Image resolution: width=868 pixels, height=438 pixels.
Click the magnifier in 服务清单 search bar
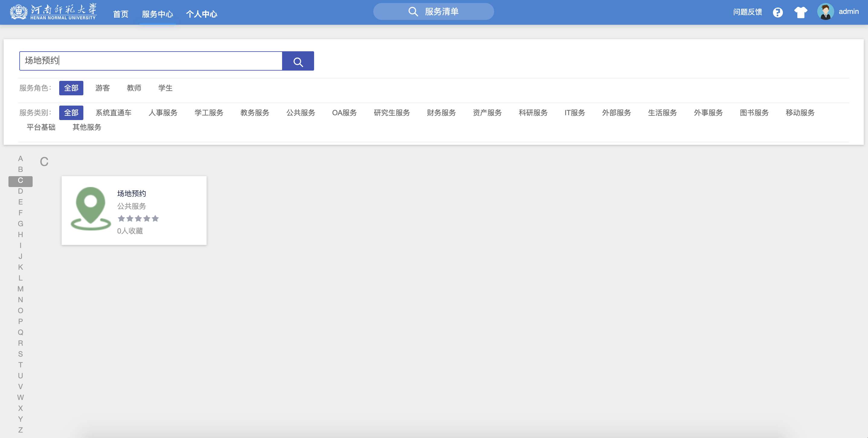coord(413,12)
